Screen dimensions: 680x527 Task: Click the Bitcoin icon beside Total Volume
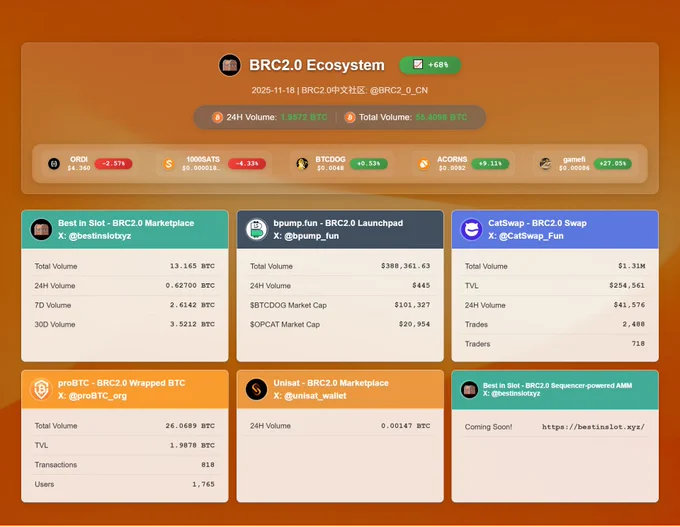(x=350, y=117)
